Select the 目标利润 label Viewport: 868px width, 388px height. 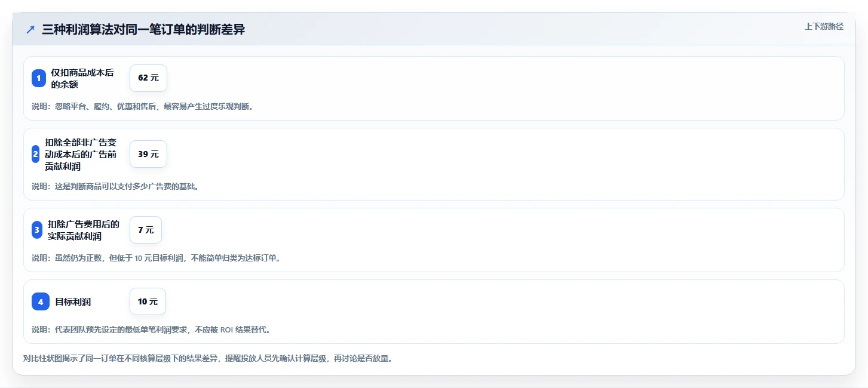pyautogui.click(x=73, y=301)
